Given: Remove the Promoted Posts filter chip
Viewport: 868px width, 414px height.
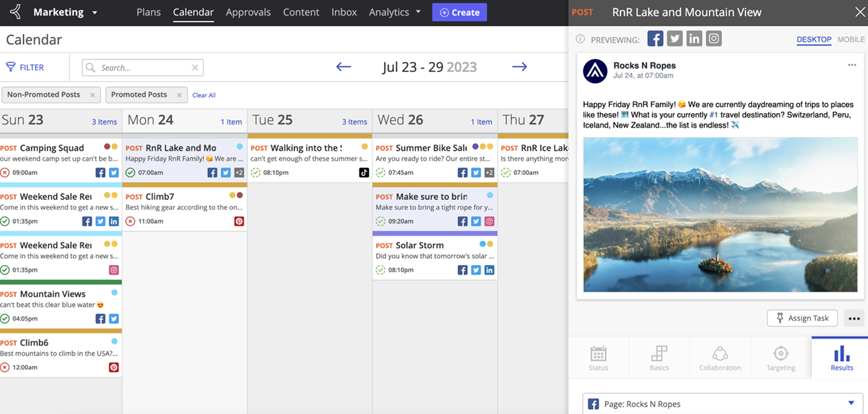Looking at the screenshot, I should (179, 95).
